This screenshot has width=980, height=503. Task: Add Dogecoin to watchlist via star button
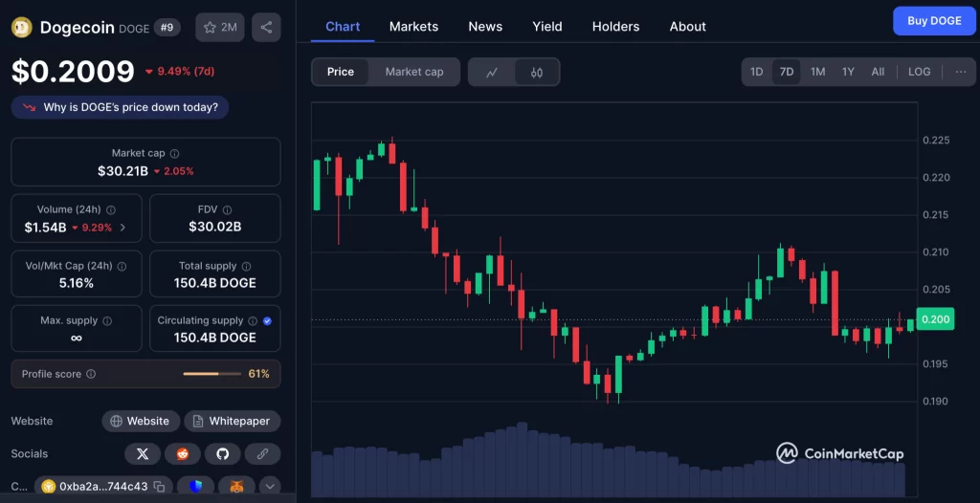[220, 28]
